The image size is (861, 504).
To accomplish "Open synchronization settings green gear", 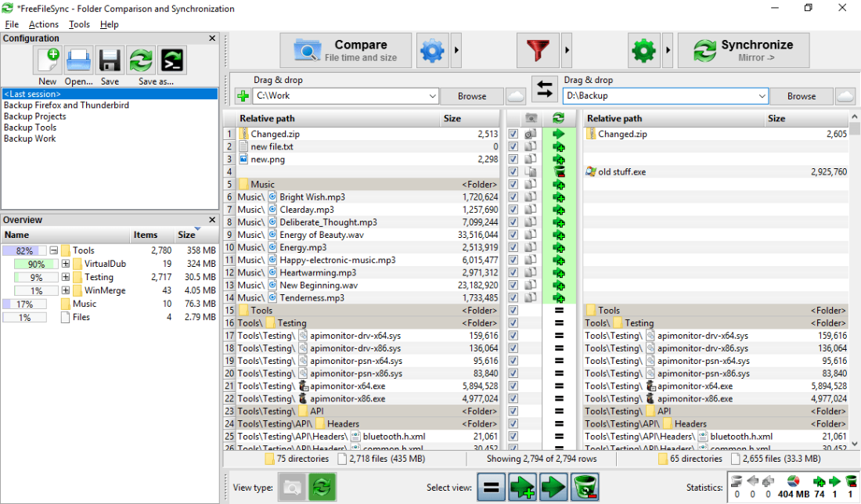I will [x=643, y=51].
